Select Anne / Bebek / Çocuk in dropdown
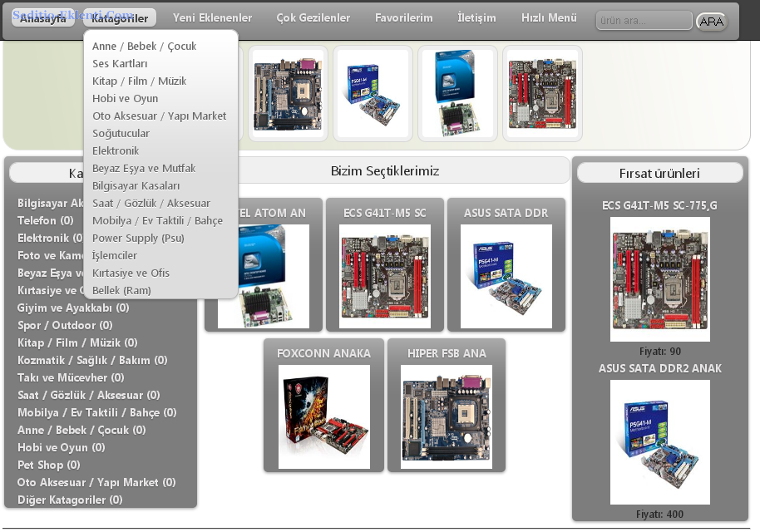Screen dimensions: 760x532 tap(144, 46)
